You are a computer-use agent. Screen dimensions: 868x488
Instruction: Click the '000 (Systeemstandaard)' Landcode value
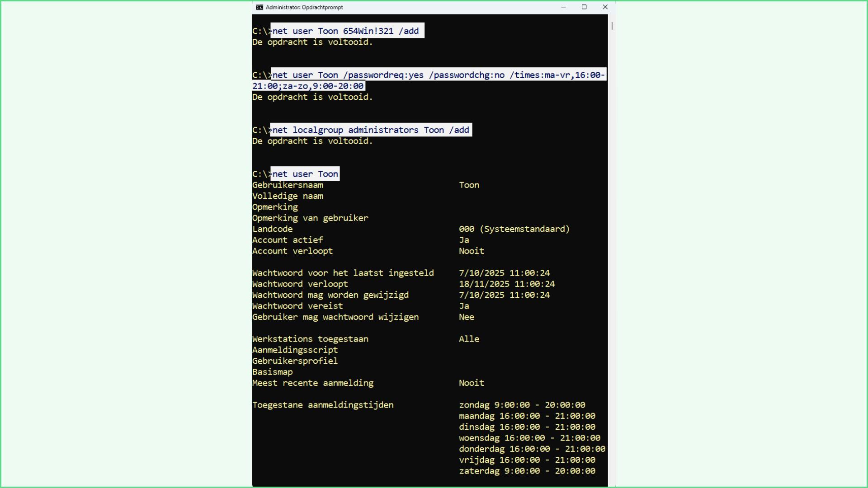(514, 229)
